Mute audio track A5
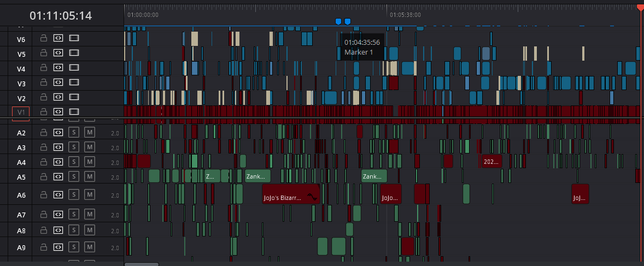Image resolution: width=644 pixels, height=266 pixels. tap(90, 177)
